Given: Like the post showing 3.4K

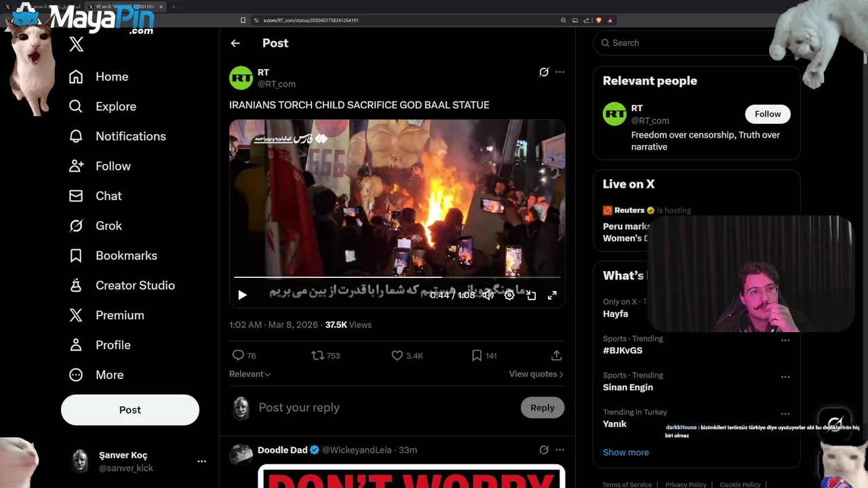Looking at the screenshot, I should (397, 355).
